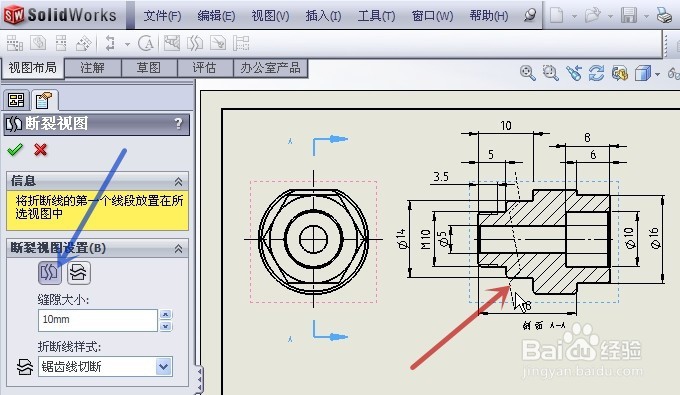Screen dimensions: 680x395
Task: Open help for 断裂视图 panel
Action: [x=179, y=124]
